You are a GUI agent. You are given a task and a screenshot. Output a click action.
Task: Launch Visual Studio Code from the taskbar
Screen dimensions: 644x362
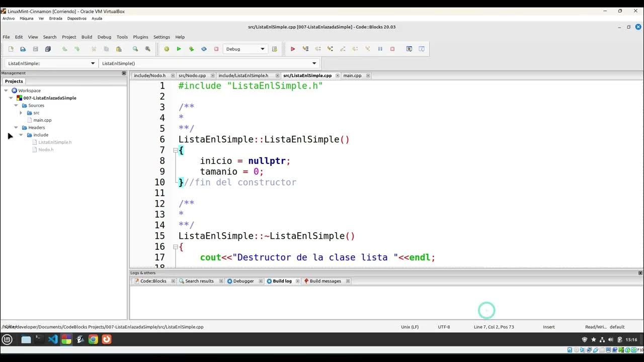(53, 339)
